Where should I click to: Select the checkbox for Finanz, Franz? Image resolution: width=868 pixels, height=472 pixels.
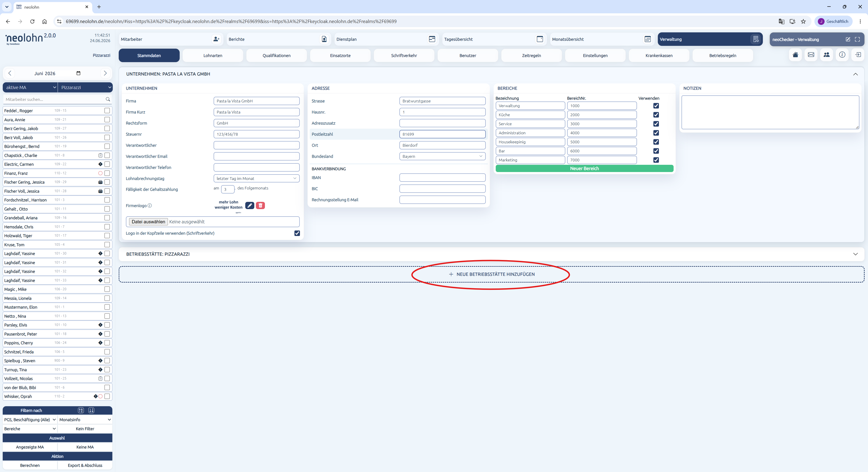[x=107, y=173]
